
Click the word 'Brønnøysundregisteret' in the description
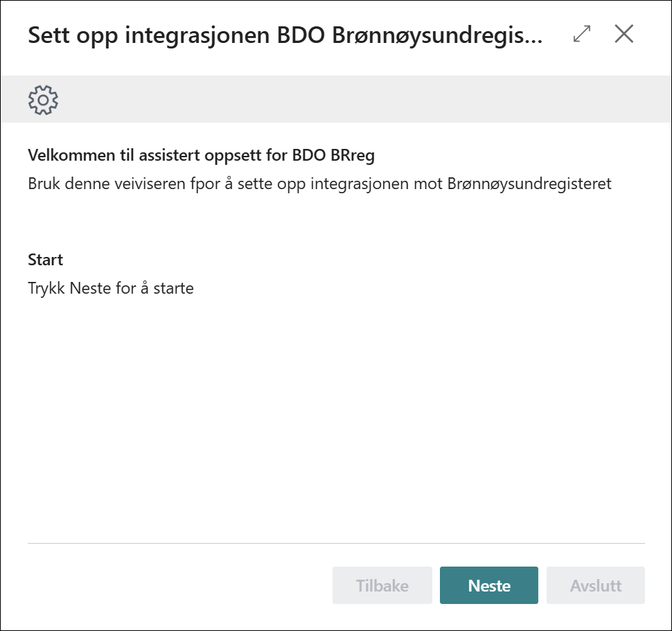coord(529,184)
